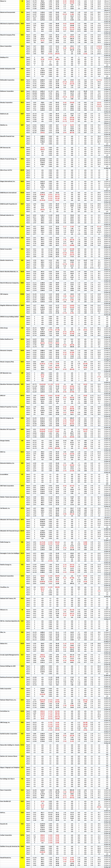The width and height of the screenshot is (111, 868).
Task: Select the 'ServiceNow Inc.' cell
Action: 10,711
